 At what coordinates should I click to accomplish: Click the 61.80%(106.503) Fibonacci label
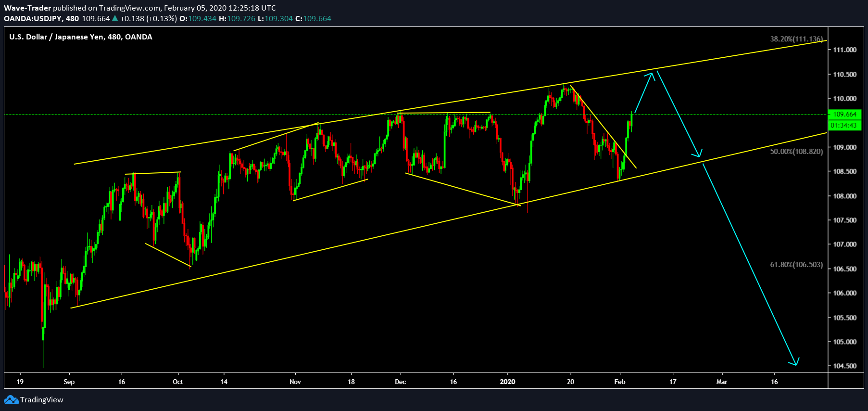pyautogui.click(x=796, y=264)
